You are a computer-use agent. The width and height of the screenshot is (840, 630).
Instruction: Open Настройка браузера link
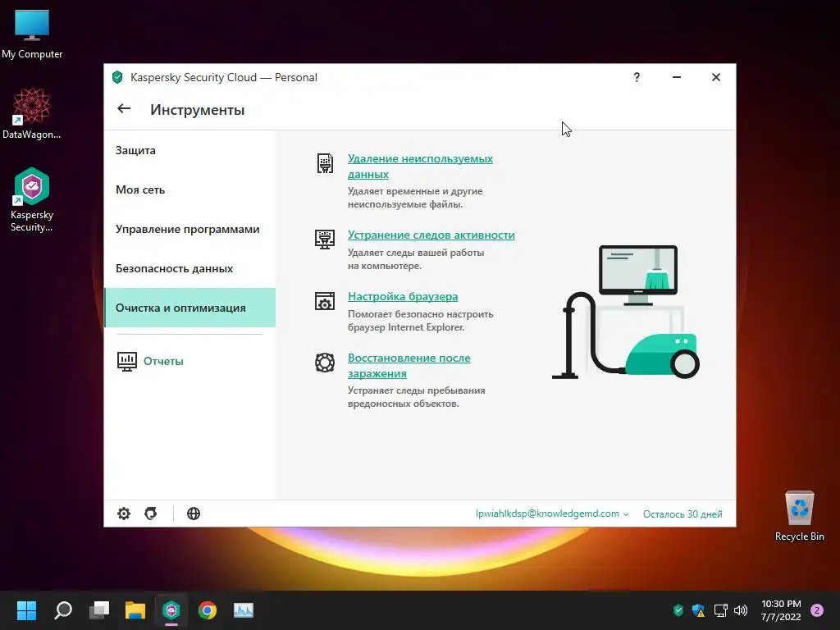(403, 296)
